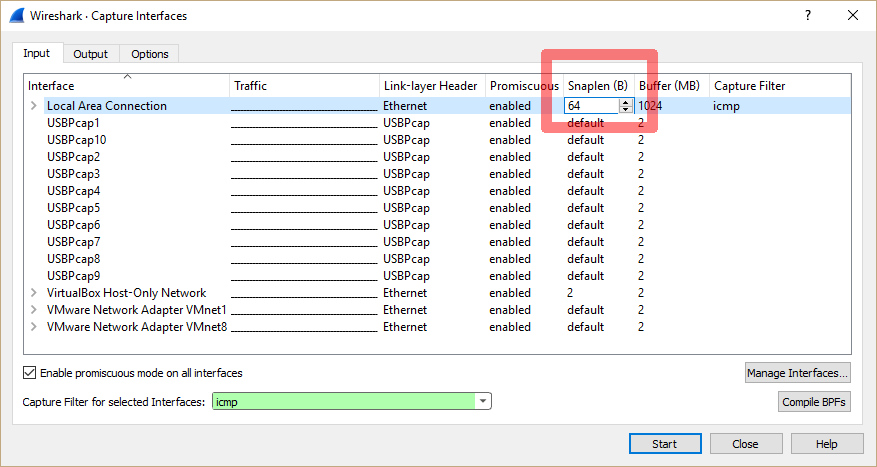
Task: Decrease Snaplen with down arrow
Action: pos(626,110)
